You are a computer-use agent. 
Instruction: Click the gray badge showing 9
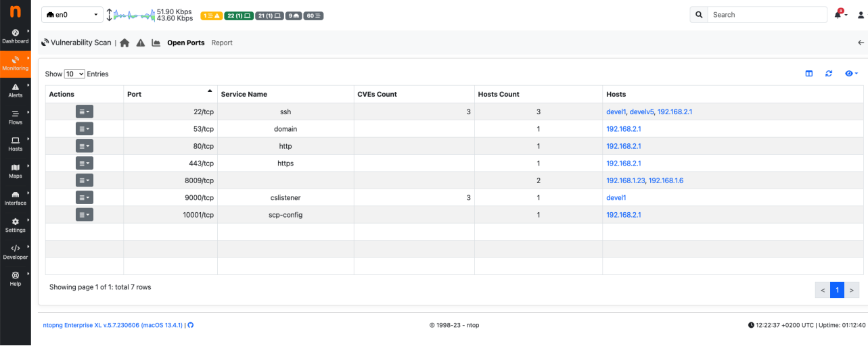(x=294, y=16)
